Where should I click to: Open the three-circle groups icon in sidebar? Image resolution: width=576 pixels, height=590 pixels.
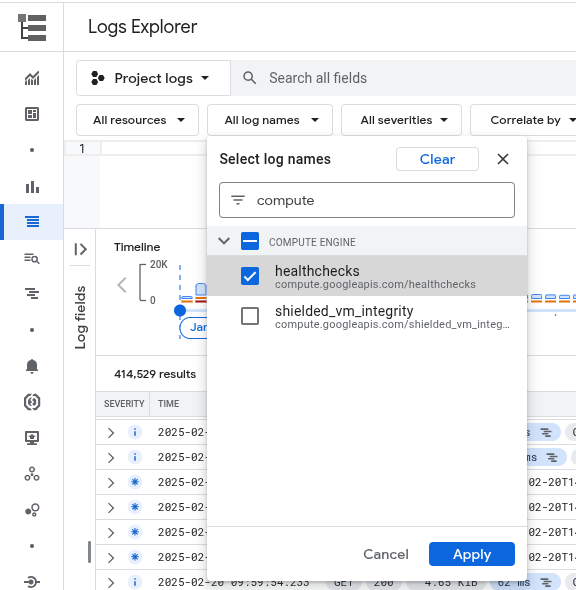coord(32,474)
